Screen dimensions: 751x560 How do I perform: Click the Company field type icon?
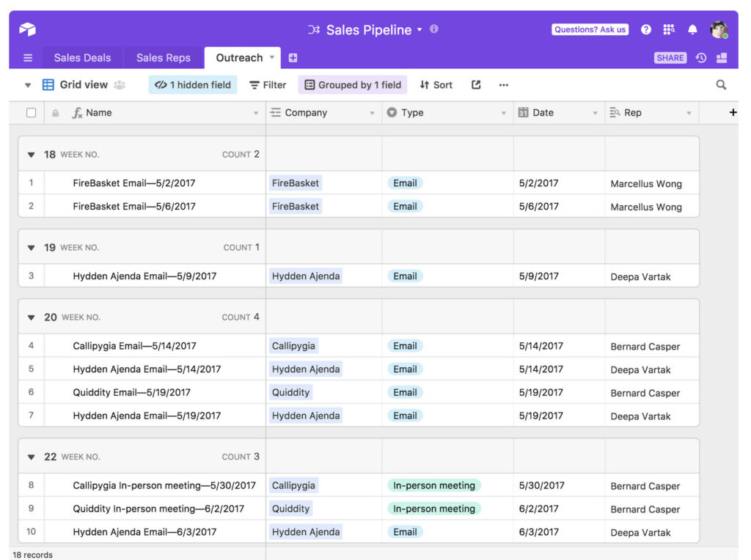pyautogui.click(x=276, y=112)
